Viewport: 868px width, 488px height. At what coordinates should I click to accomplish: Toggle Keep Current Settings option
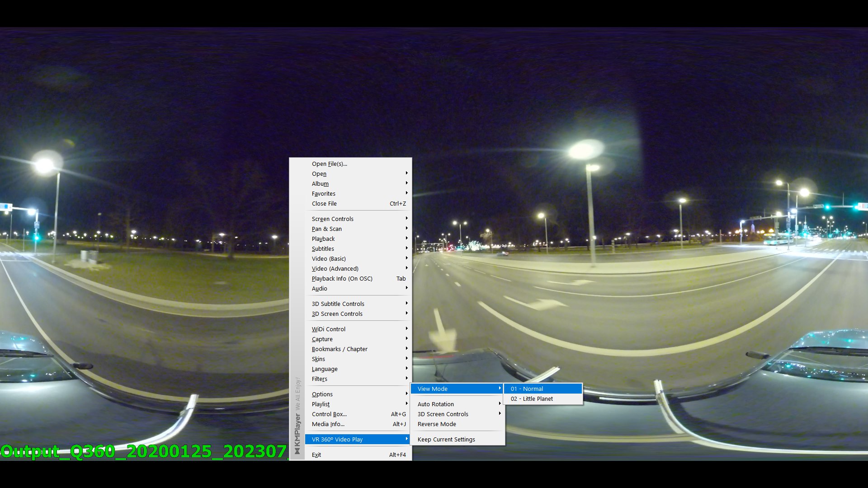coord(458,439)
